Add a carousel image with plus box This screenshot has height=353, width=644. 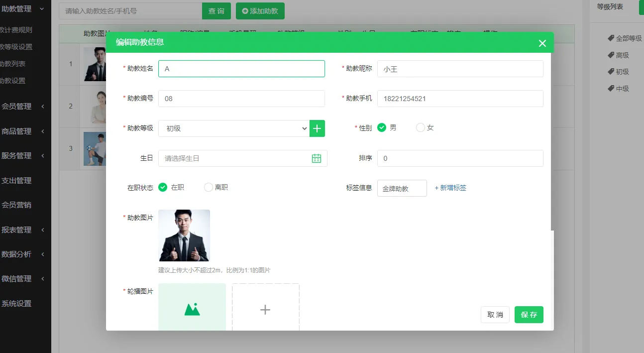pyautogui.click(x=265, y=309)
